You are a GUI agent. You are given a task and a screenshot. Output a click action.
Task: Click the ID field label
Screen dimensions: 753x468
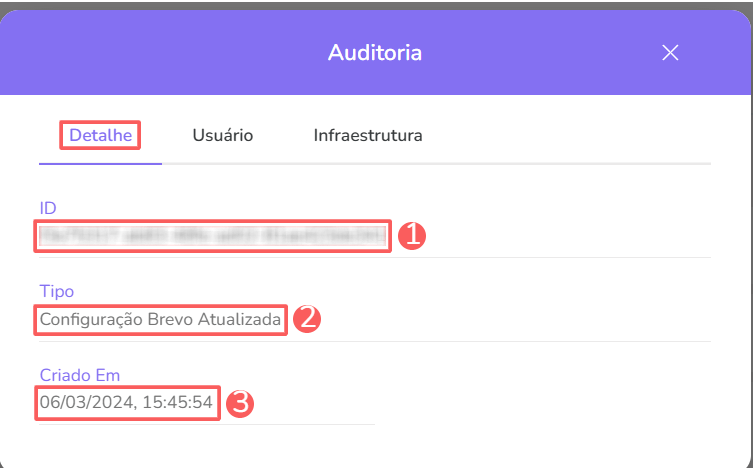tap(48, 208)
